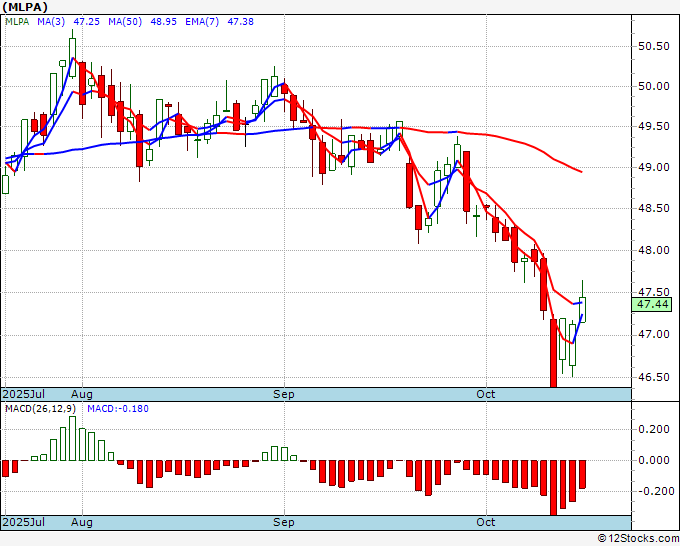The height and width of the screenshot is (546, 680).
Task: Click the 0.000 MACD axis label
Action: (654, 460)
